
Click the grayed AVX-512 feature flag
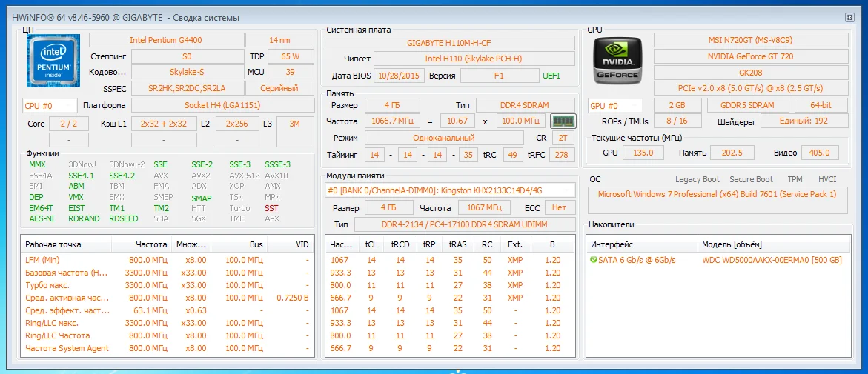pos(244,176)
